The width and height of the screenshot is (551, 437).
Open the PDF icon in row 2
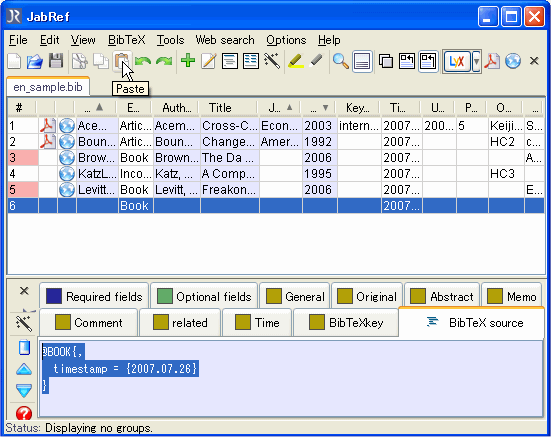tap(47, 142)
